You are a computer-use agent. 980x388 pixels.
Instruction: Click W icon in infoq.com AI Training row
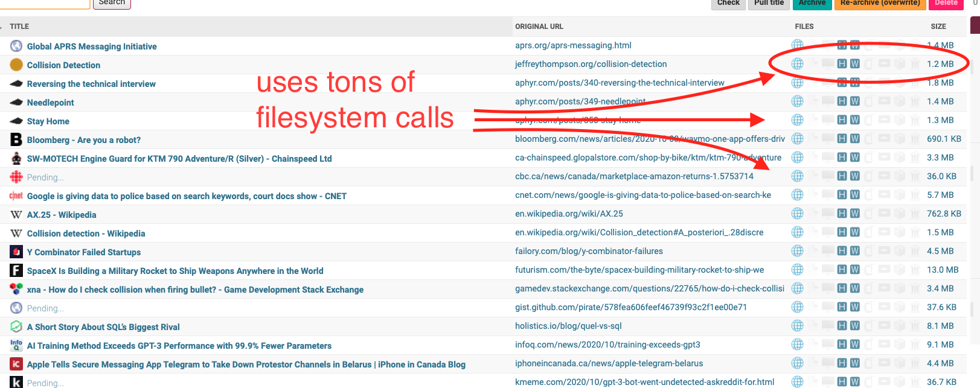tap(855, 345)
